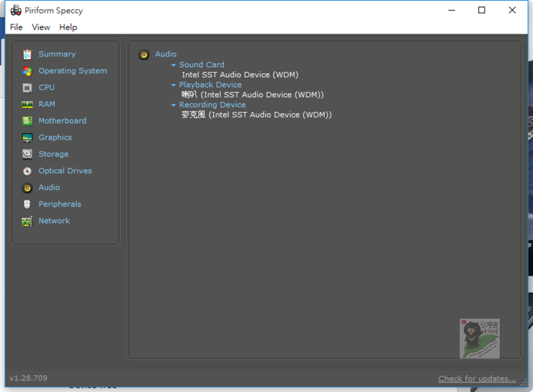Click the Operating System Windows flag icon

(27, 71)
